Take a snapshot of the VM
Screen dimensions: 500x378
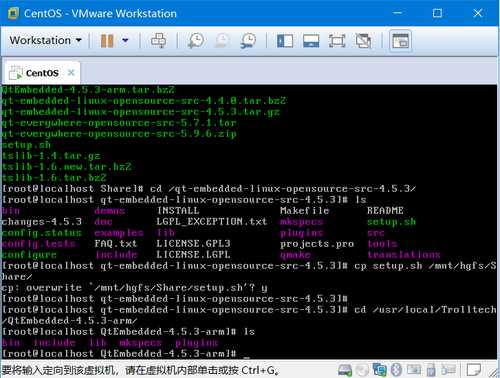tap(196, 41)
